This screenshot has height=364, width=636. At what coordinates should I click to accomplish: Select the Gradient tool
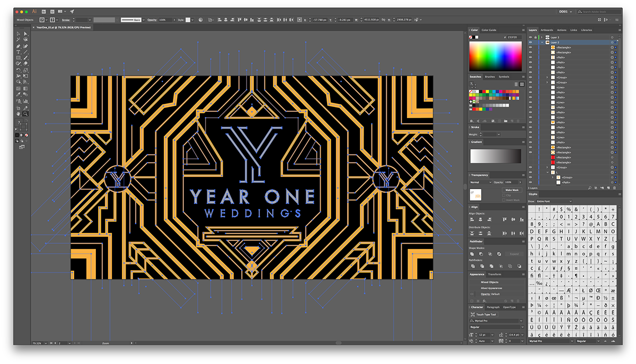click(x=25, y=88)
